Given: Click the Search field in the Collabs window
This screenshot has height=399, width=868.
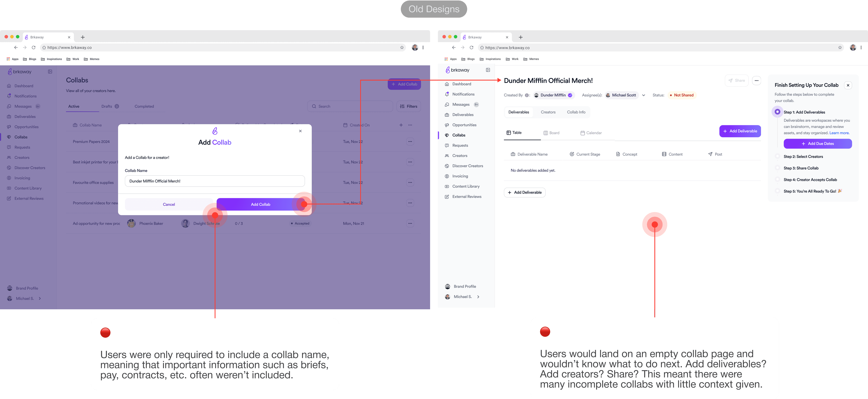Looking at the screenshot, I should click(x=350, y=106).
